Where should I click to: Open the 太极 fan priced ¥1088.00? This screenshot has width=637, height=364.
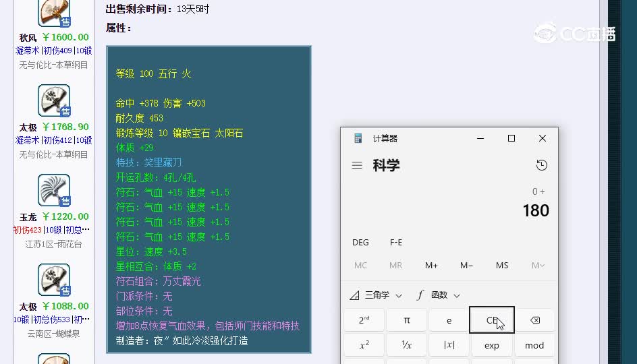(x=54, y=280)
